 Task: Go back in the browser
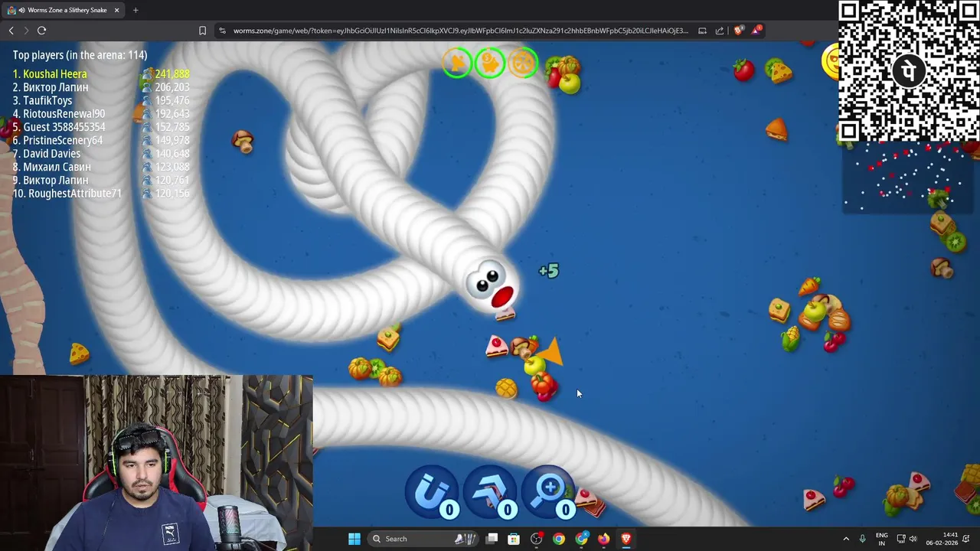pos(11,31)
